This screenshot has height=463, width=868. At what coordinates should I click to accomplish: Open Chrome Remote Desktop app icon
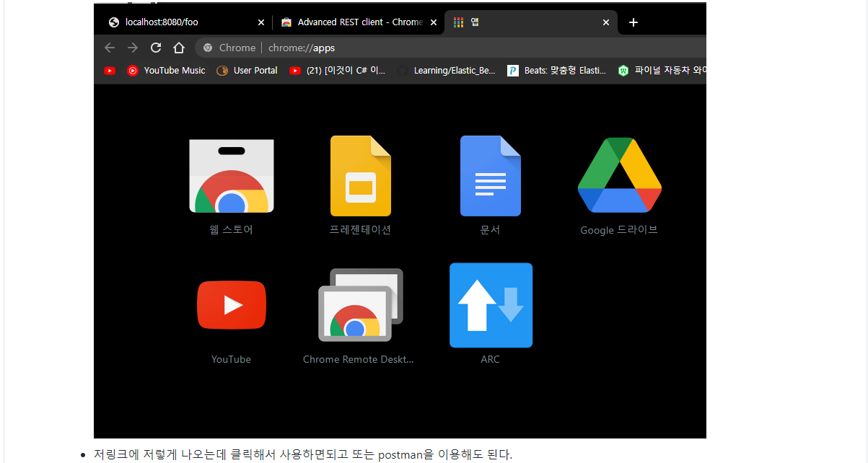(x=361, y=305)
